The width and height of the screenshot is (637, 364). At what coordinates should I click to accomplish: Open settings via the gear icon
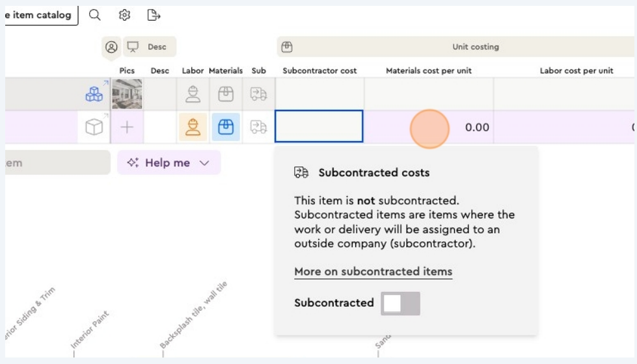124,15
